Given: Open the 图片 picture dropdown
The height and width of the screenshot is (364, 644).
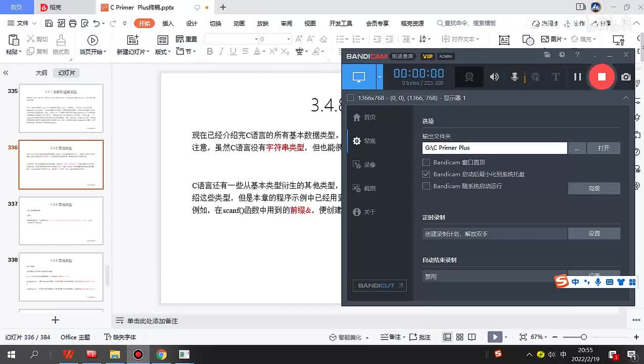Looking at the screenshot, I should 553,39.
